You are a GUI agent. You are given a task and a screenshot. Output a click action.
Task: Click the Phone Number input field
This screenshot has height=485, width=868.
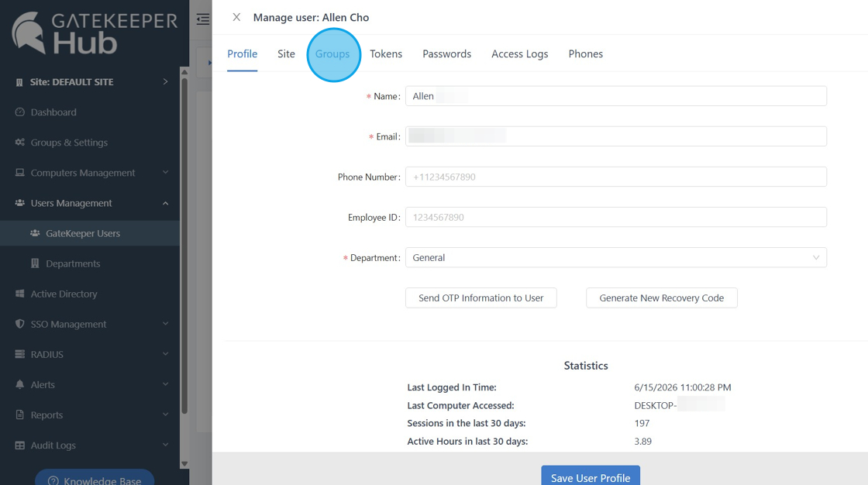click(x=616, y=177)
